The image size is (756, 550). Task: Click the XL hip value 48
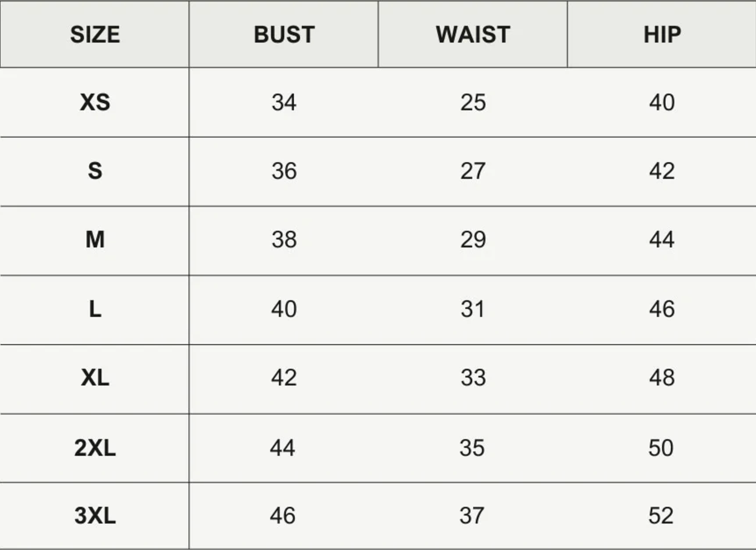pyautogui.click(x=662, y=378)
